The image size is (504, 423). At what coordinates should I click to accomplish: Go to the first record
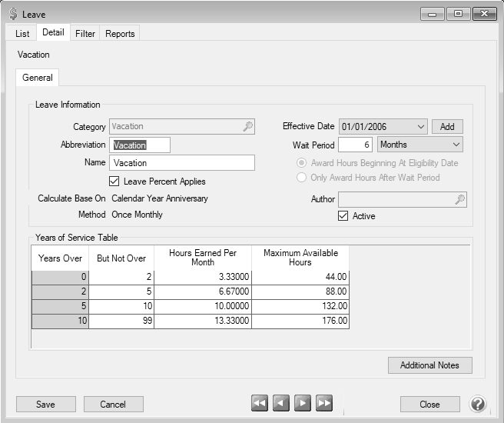point(260,403)
